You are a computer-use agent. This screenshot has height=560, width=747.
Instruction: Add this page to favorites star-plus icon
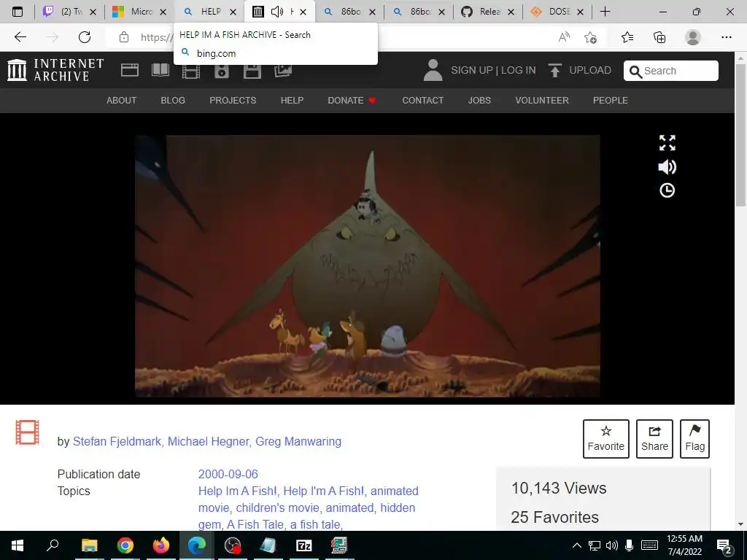point(591,37)
